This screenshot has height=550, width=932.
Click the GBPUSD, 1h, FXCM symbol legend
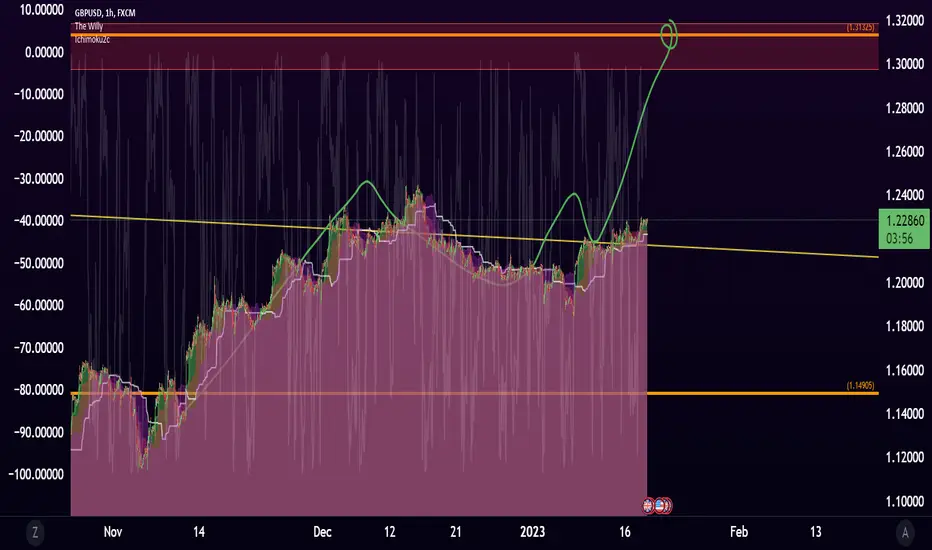tap(105, 12)
